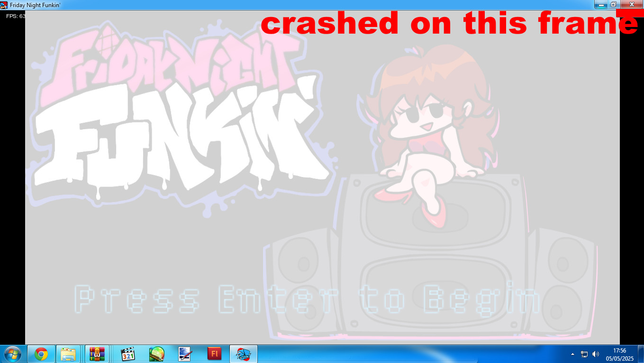
Task: Open the Windows Start menu orb
Action: pyautogui.click(x=12, y=354)
